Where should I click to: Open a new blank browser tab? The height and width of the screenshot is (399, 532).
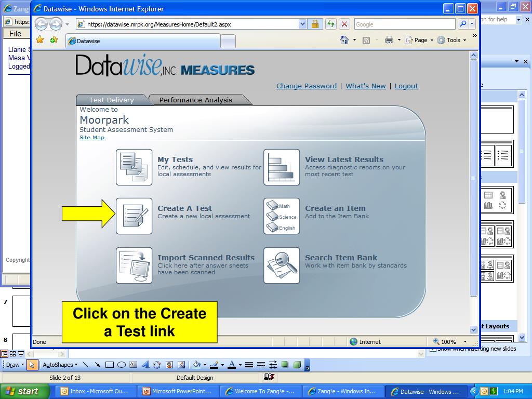click(x=228, y=42)
